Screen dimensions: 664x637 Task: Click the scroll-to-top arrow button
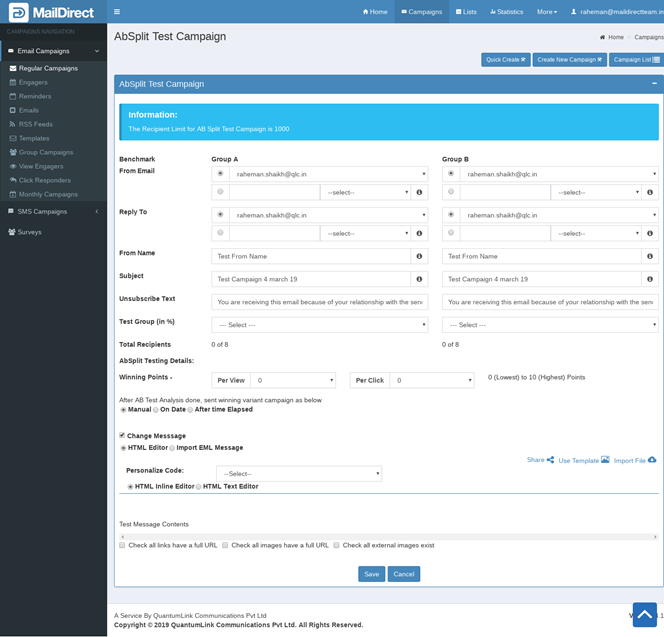(645, 613)
